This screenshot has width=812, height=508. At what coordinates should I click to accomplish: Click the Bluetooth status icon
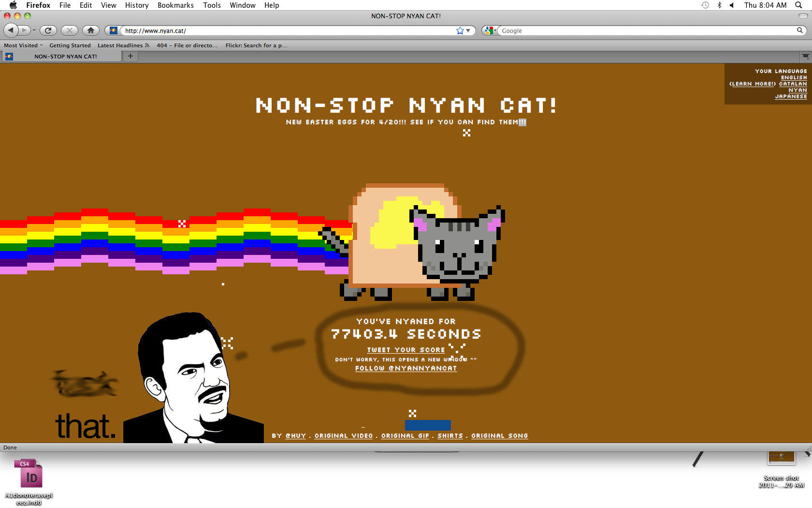tap(719, 5)
